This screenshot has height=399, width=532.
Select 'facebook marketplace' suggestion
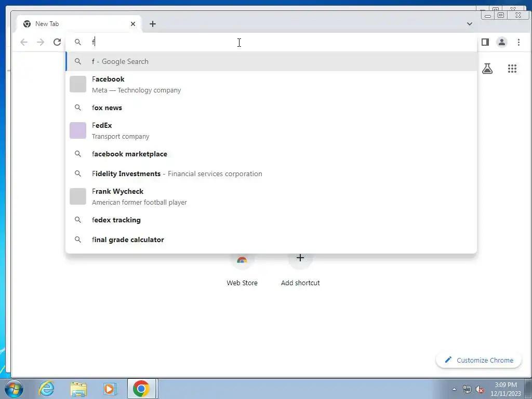(271, 154)
